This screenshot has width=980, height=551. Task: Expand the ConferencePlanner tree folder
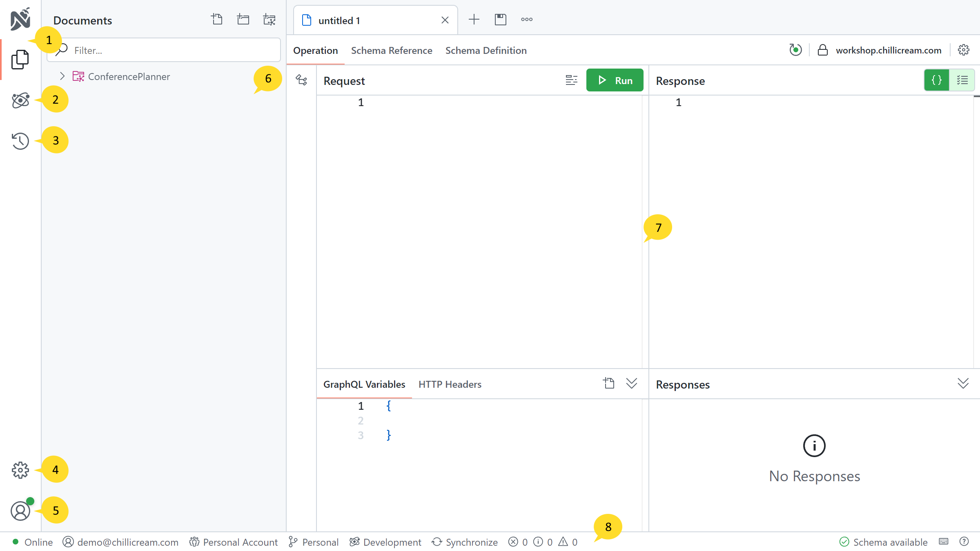(62, 76)
